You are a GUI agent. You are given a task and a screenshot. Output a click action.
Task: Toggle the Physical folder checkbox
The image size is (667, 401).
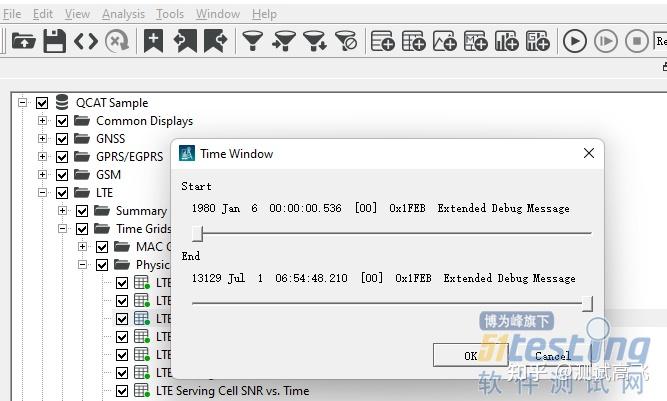(102, 265)
